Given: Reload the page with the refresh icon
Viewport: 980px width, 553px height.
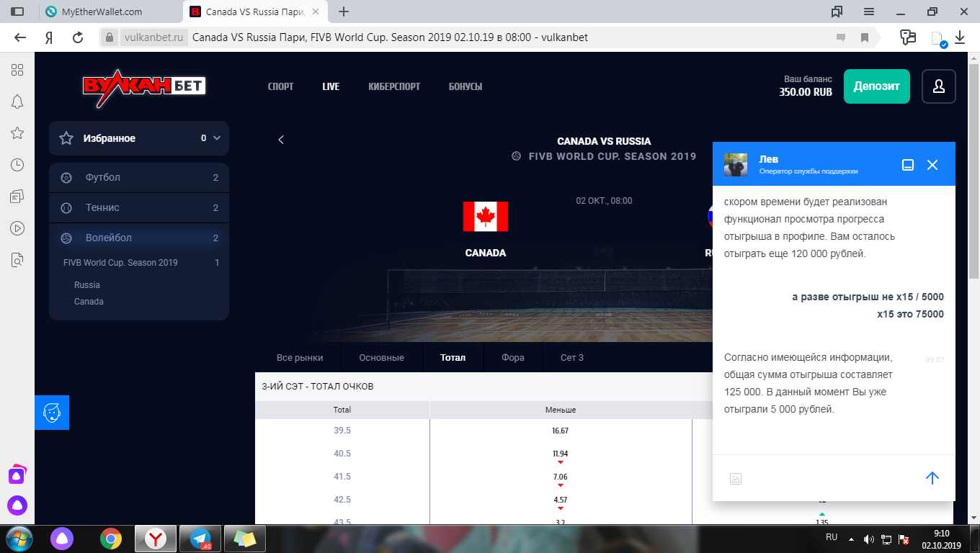Looking at the screenshot, I should 78,37.
